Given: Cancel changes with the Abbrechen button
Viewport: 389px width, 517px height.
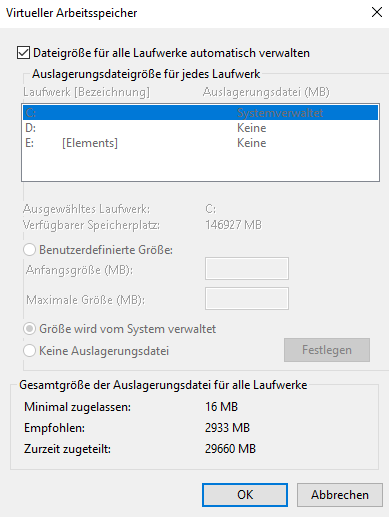Looking at the screenshot, I should [x=340, y=495].
